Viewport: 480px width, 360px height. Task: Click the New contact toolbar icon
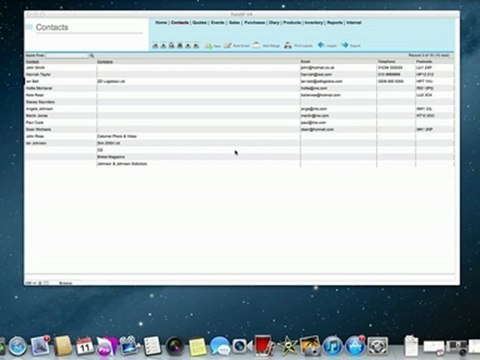click(209, 46)
